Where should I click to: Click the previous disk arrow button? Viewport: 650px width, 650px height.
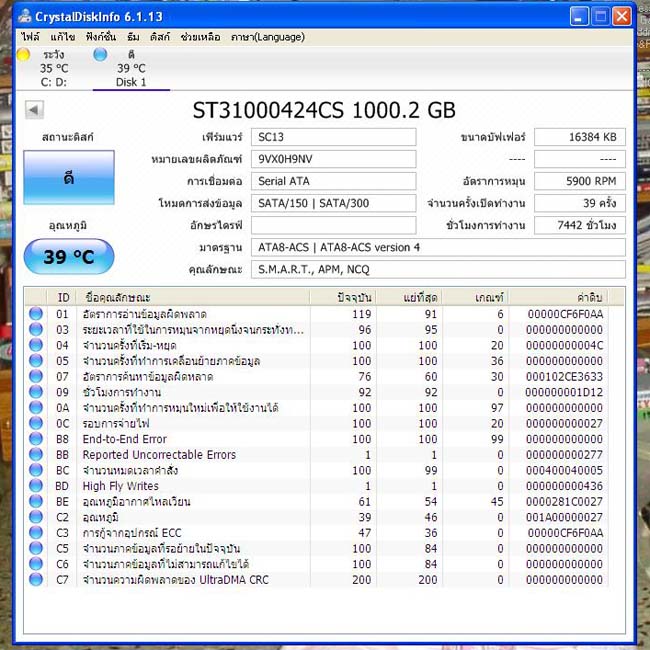pyautogui.click(x=34, y=110)
